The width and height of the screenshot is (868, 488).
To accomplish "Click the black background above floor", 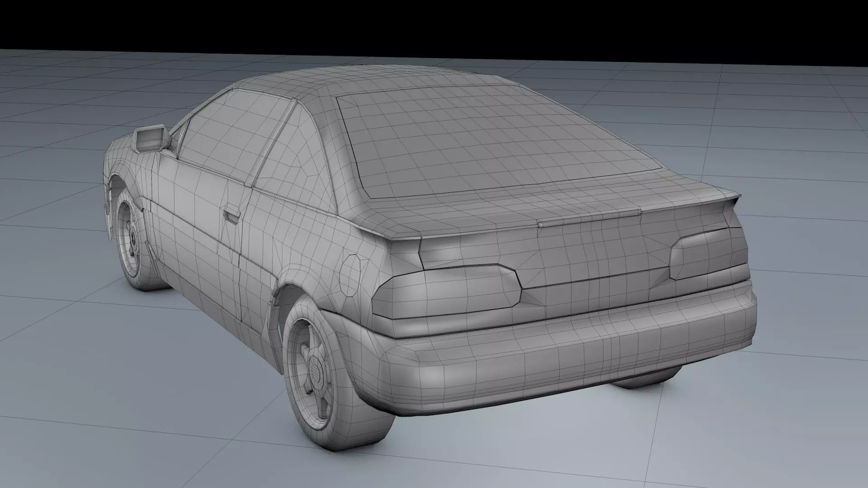I will 434,23.
